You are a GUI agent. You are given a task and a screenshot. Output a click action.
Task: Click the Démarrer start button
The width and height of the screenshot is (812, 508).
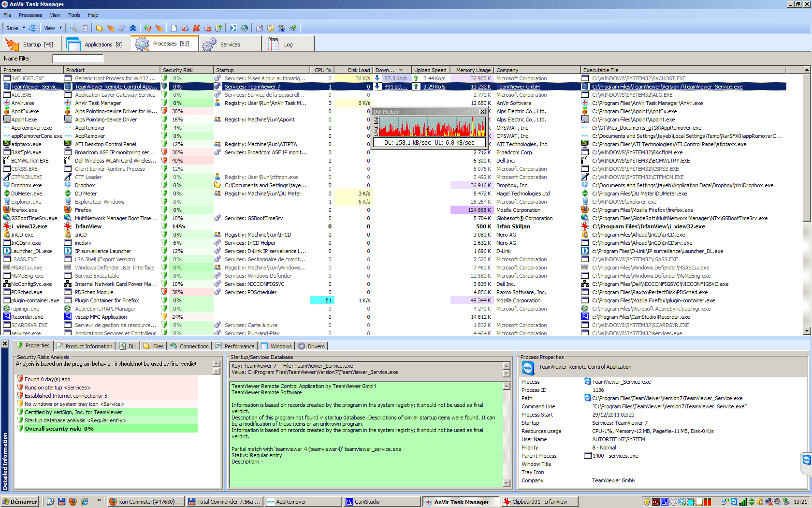point(20,502)
